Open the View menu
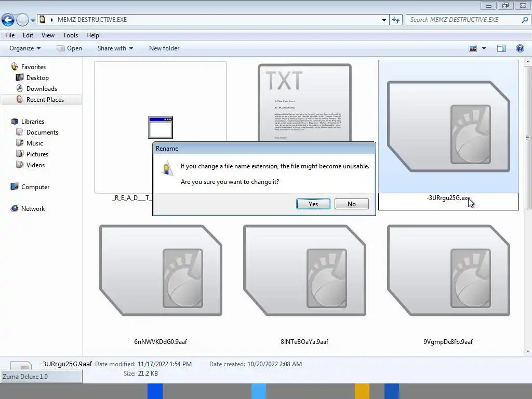Screen dimensions: 532x399 [48, 35]
